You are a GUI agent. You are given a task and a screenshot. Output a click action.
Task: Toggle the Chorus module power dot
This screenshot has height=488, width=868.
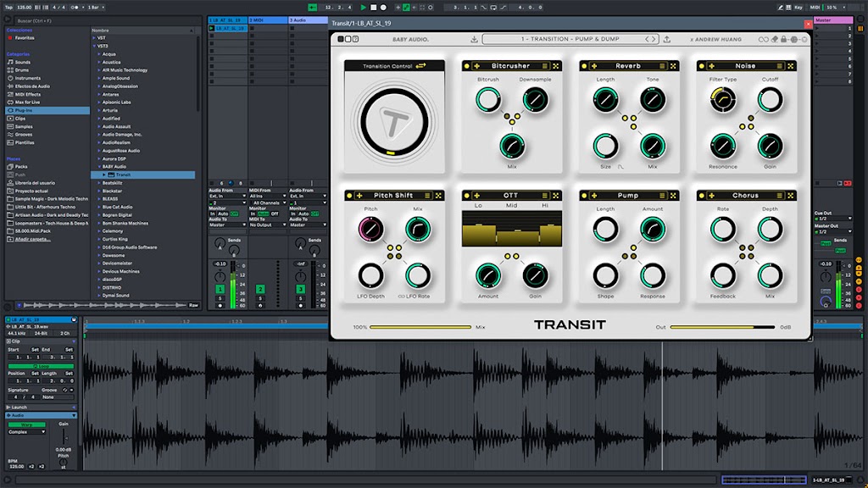[x=701, y=196]
